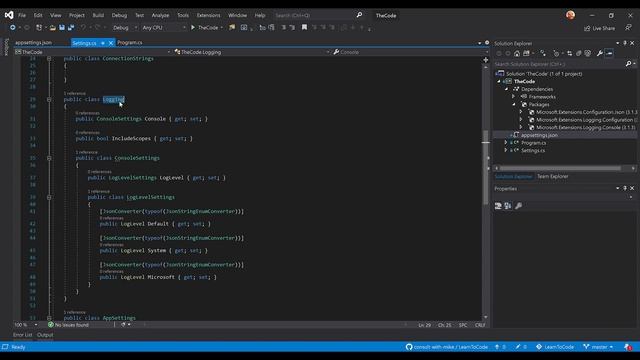The height and width of the screenshot is (360, 640).
Task: Open the Error List tab
Action: [x=22, y=335]
